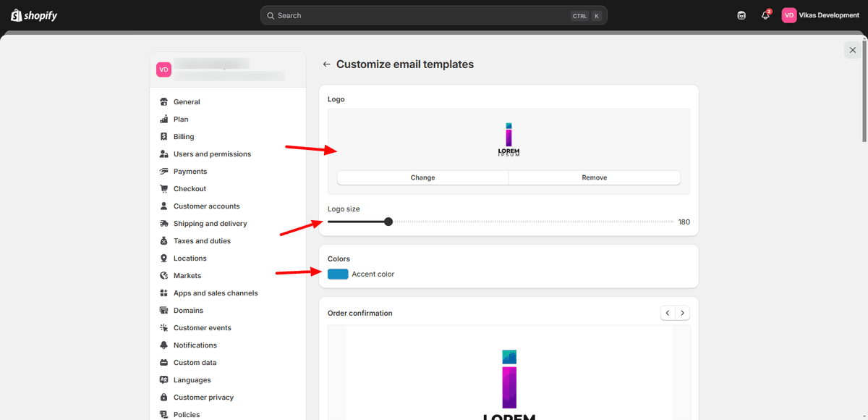
Task: Click the Shopify logo in top bar
Action: point(34,15)
